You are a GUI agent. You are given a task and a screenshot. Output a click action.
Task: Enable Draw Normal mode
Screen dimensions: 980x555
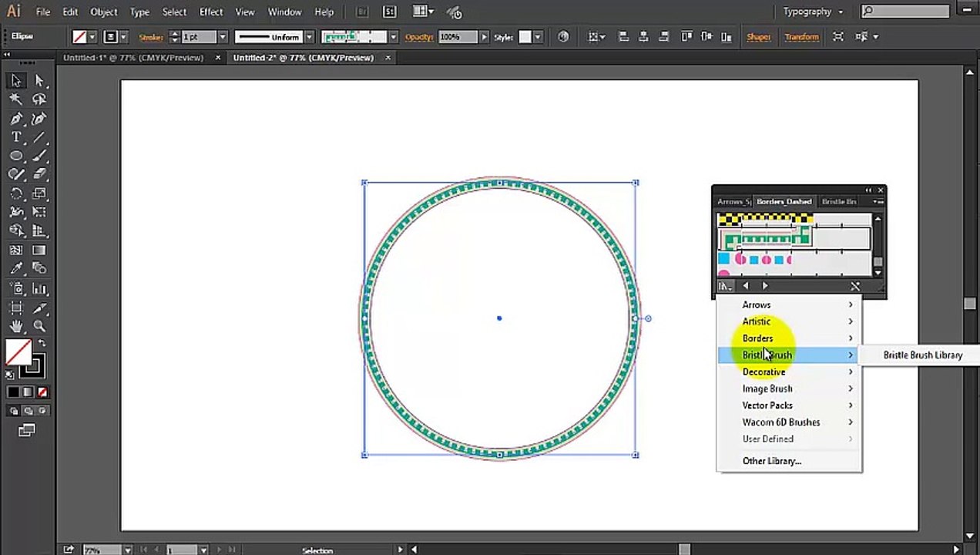pos(14,412)
